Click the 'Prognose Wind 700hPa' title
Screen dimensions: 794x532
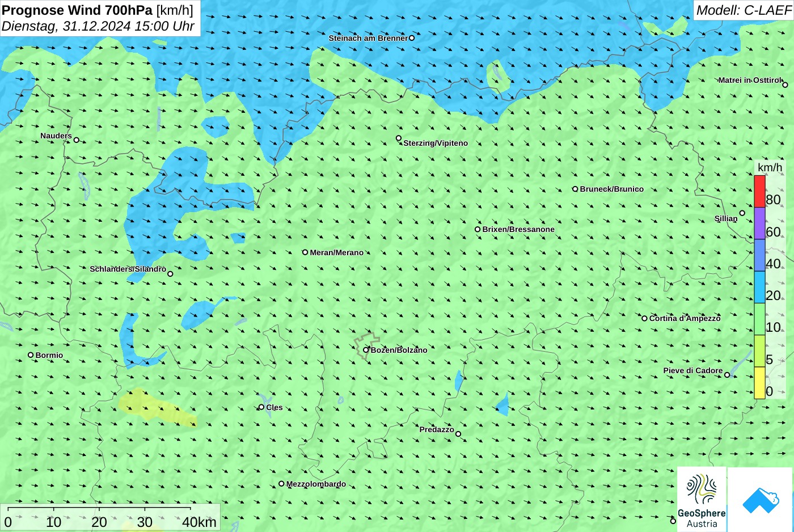coord(77,10)
